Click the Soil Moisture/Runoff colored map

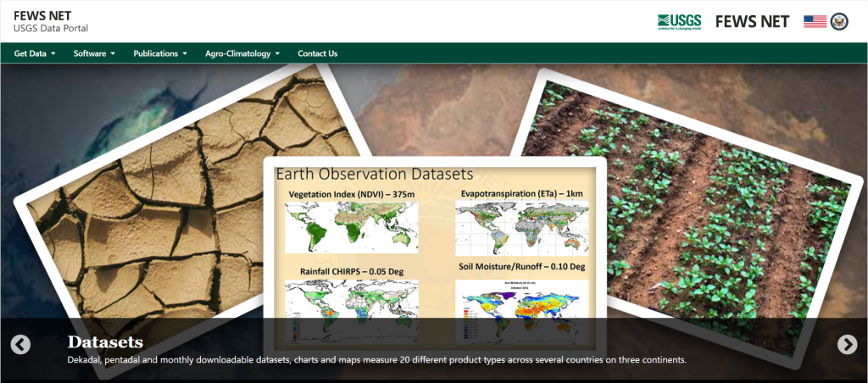point(521,301)
